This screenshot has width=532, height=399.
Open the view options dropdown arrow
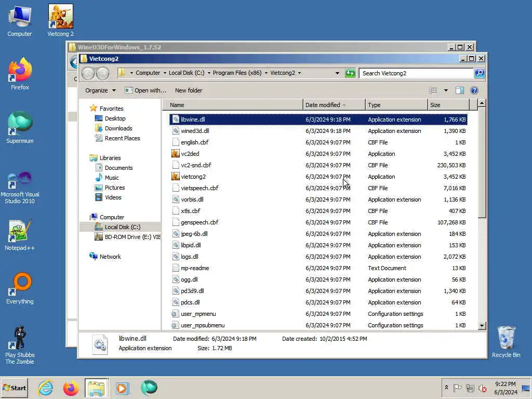pyautogui.click(x=446, y=90)
